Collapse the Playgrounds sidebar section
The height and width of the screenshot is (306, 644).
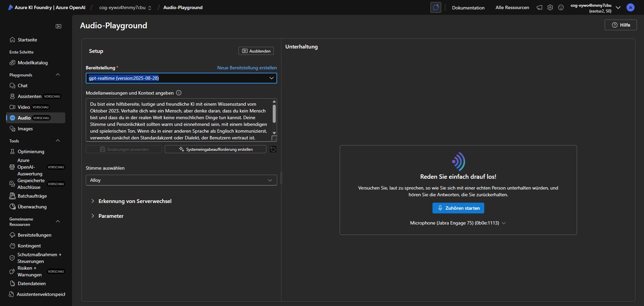(58, 75)
